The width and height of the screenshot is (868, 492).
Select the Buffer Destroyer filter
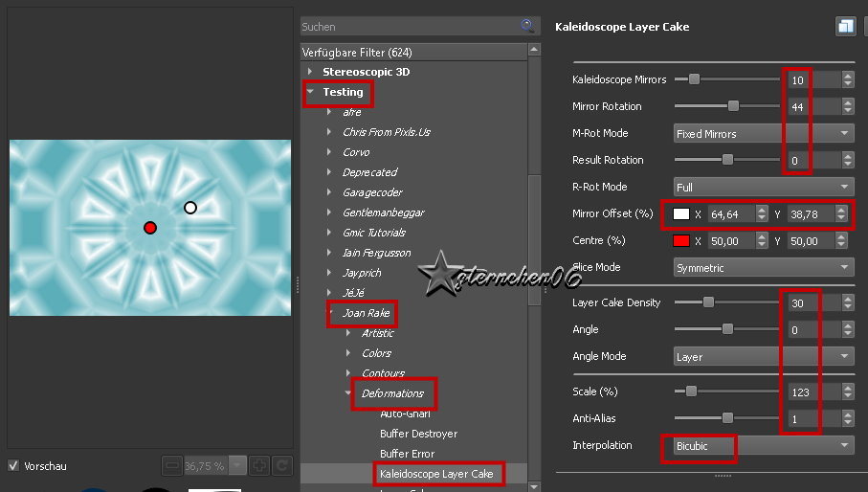pos(418,434)
